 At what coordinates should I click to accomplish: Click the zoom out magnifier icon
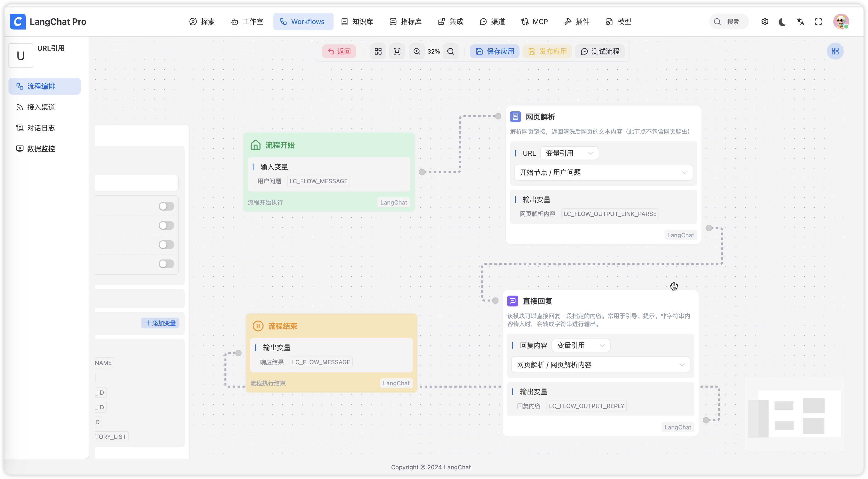click(x=451, y=51)
